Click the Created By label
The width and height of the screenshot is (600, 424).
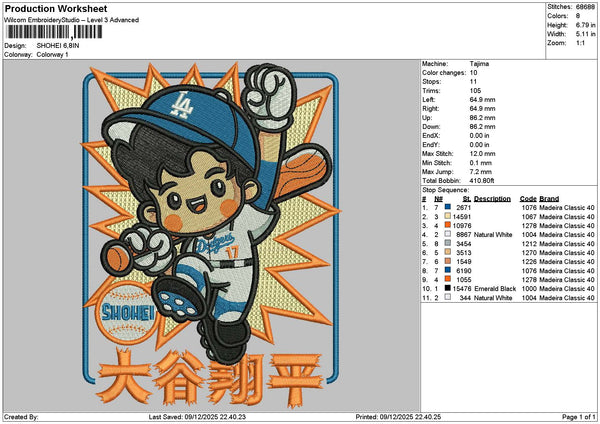click(x=21, y=417)
